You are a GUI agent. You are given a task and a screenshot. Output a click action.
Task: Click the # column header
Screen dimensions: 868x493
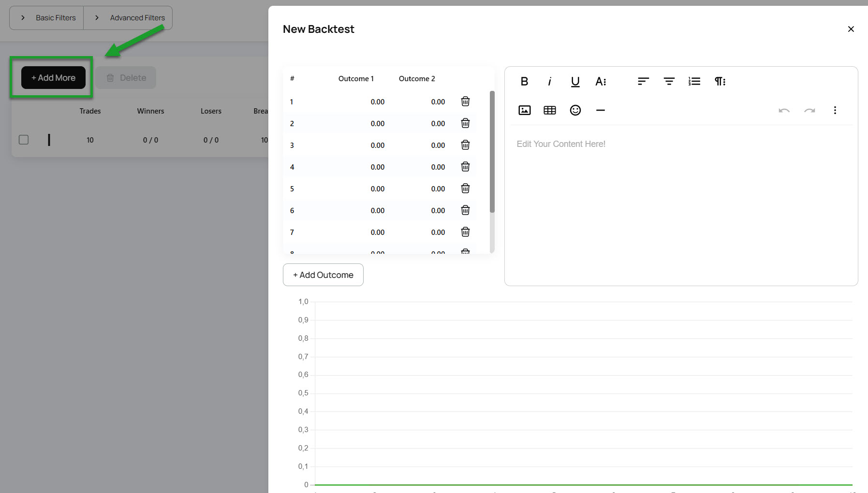292,79
